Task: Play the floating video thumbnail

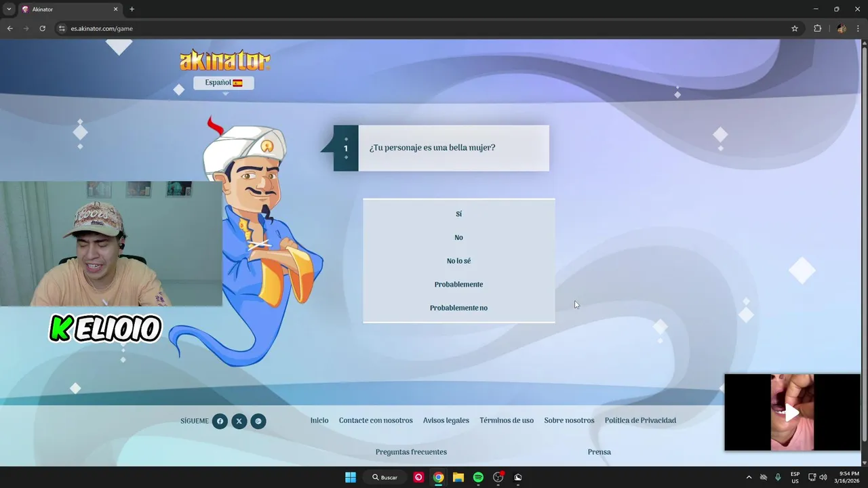Action: pyautogui.click(x=792, y=412)
